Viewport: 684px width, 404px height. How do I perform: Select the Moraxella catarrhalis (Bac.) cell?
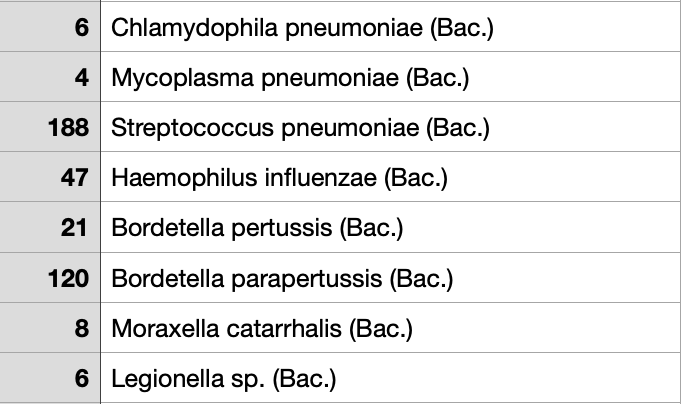coord(390,328)
